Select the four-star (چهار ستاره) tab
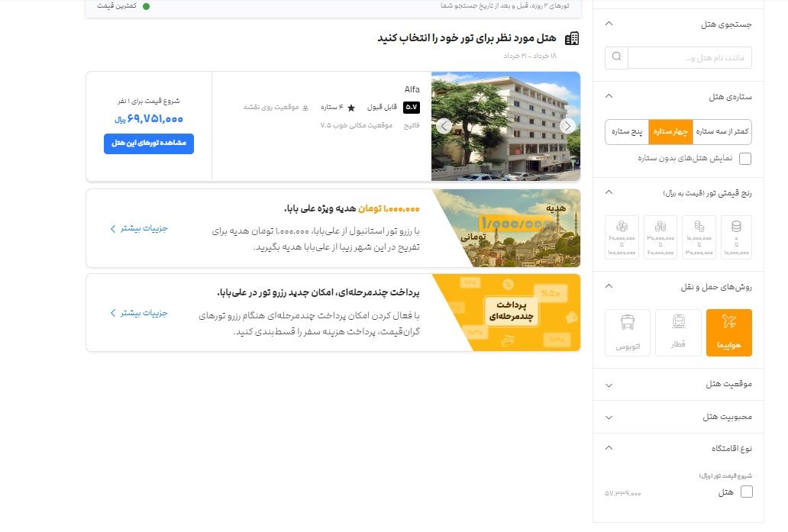Image resolution: width=788 pixels, height=532 pixels. coord(670,131)
